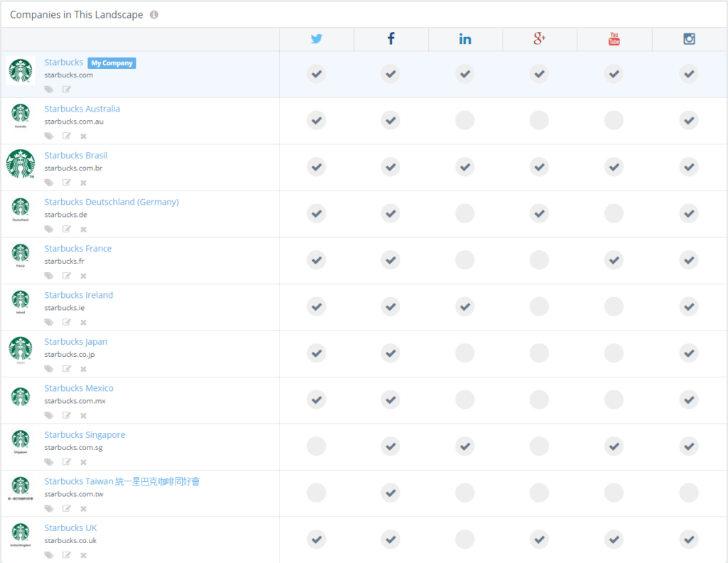Click the Facebook column header icon
Screen dimensions: 728x563
pyautogui.click(x=391, y=38)
